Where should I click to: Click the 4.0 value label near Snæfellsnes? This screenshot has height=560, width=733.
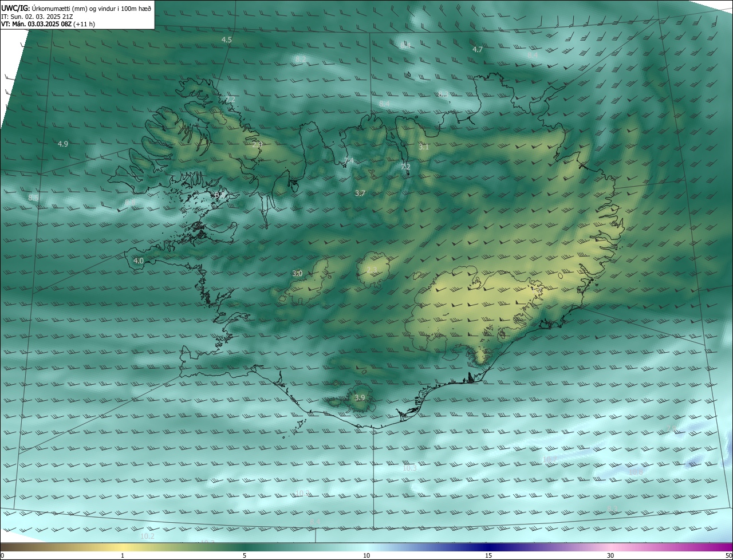click(x=139, y=261)
